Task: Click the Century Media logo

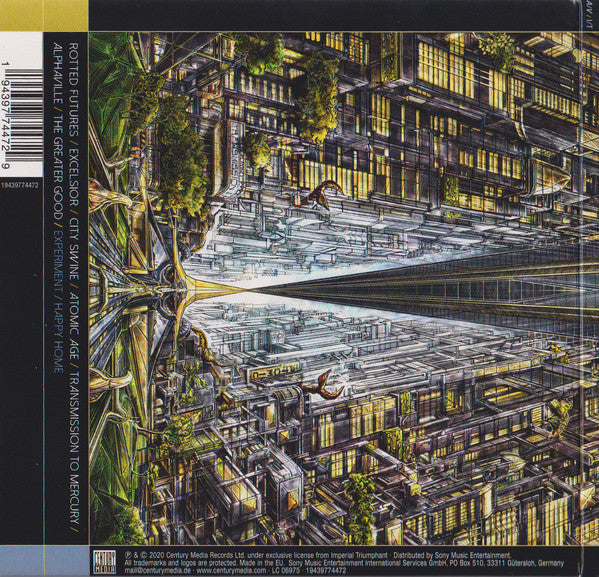Action: point(105,561)
